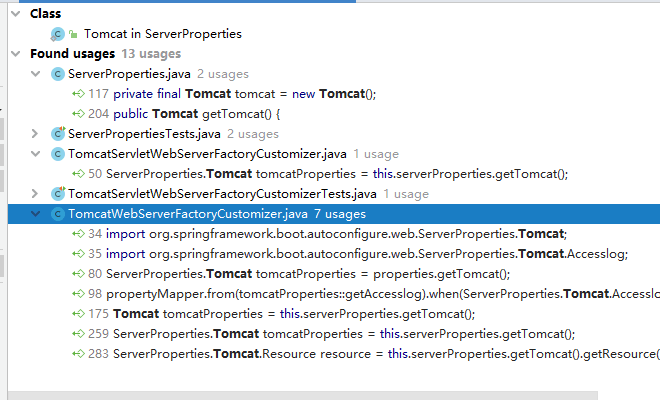Open the line 50 tomcatProperties usage
Screen dimensions: 660x400
[328, 174]
